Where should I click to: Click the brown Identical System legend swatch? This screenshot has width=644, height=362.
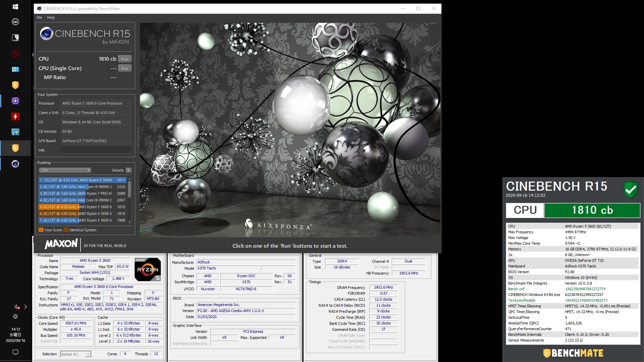pyautogui.click(x=66, y=230)
